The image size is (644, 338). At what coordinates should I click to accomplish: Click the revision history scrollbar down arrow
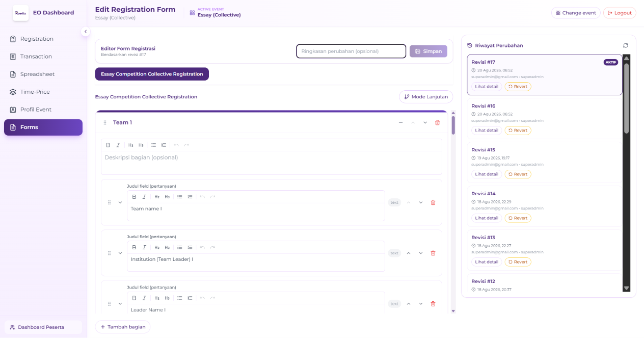point(627,288)
